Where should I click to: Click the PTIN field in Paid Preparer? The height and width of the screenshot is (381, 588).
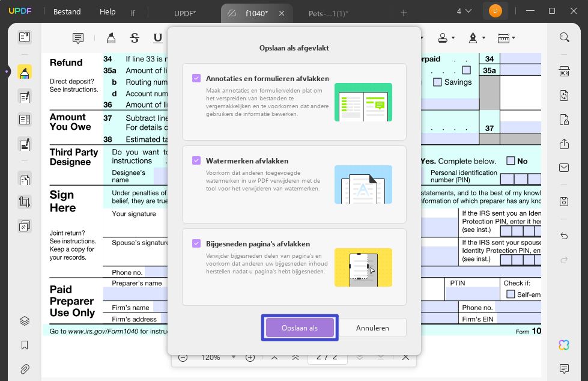click(x=472, y=293)
